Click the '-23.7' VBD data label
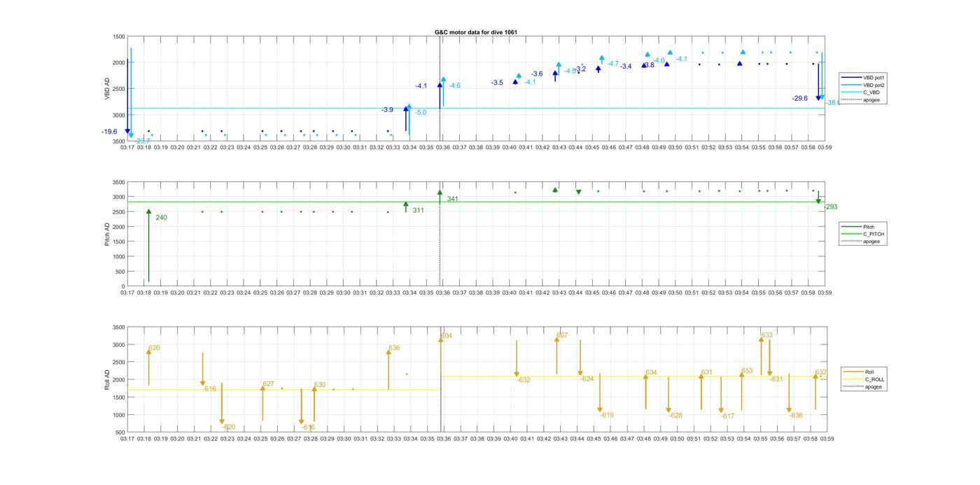Screen dimensions: 980x485 point(142,141)
